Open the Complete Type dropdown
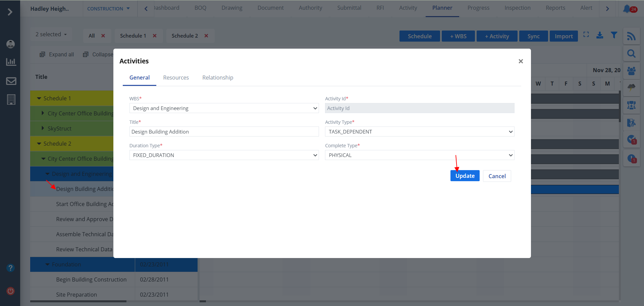Screen dimensions: 644x306 pos(419,155)
